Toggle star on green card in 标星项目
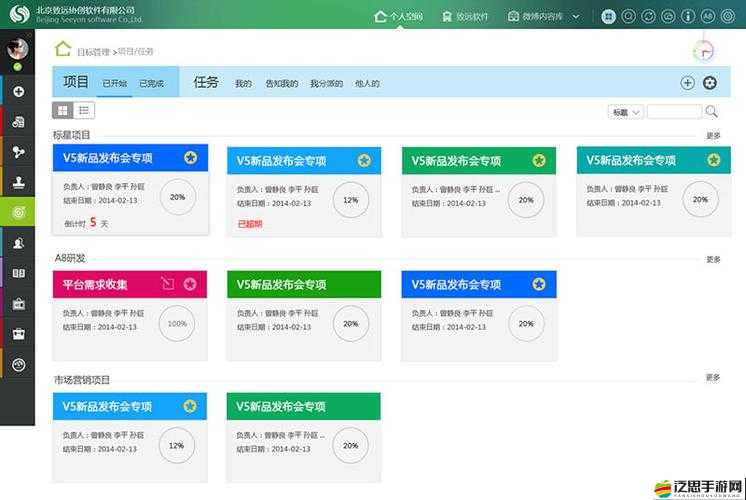Screen dimensions: 746x500 [539, 160]
